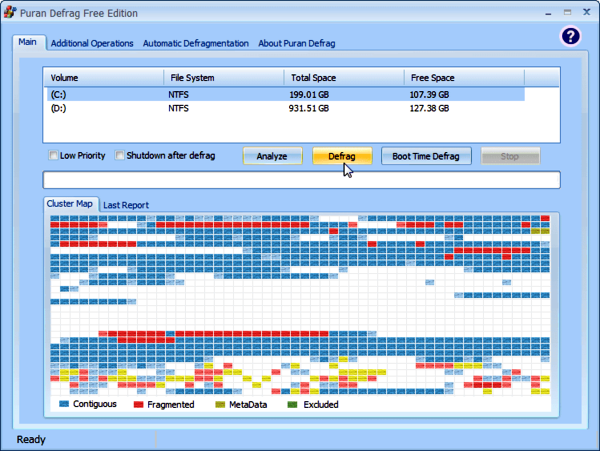The width and height of the screenshot is (600, 451).
Task: Click the 107.39 GB free space value
Action: pos(429,94)
